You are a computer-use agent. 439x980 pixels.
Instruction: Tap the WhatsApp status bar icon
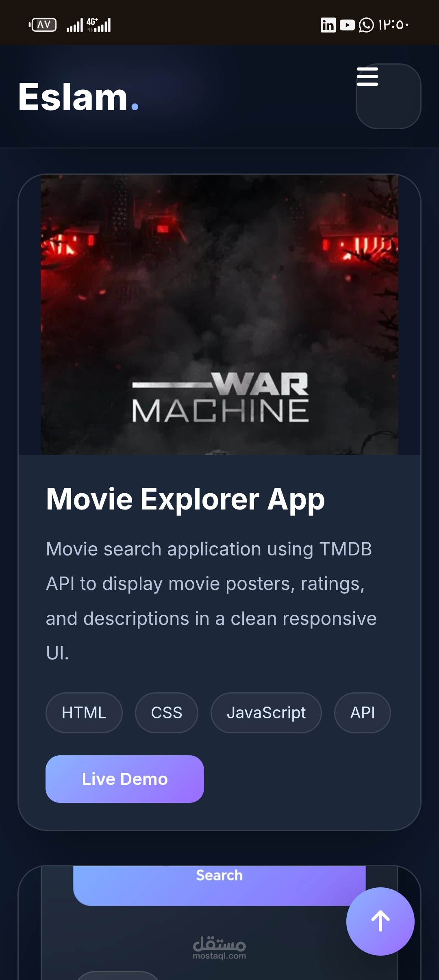click(366, 25)
